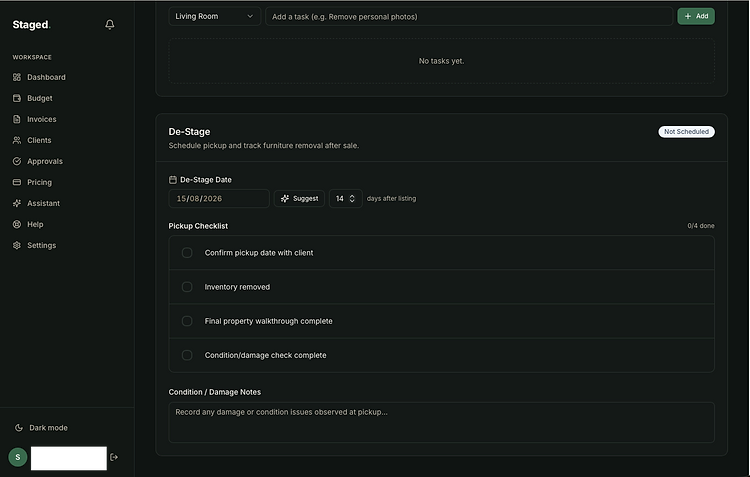750x477 pixels.
Task: Open notifications bell icon
Action: (110, 24)
